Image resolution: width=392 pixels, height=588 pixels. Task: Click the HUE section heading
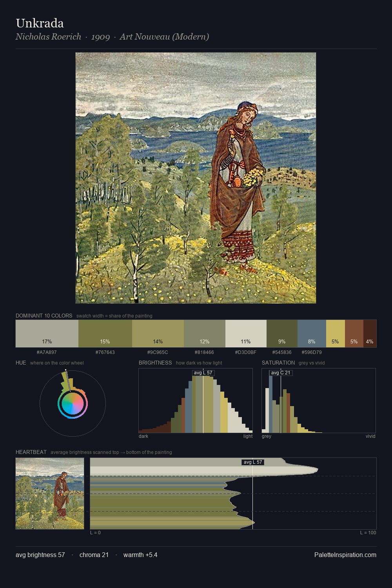21,363
